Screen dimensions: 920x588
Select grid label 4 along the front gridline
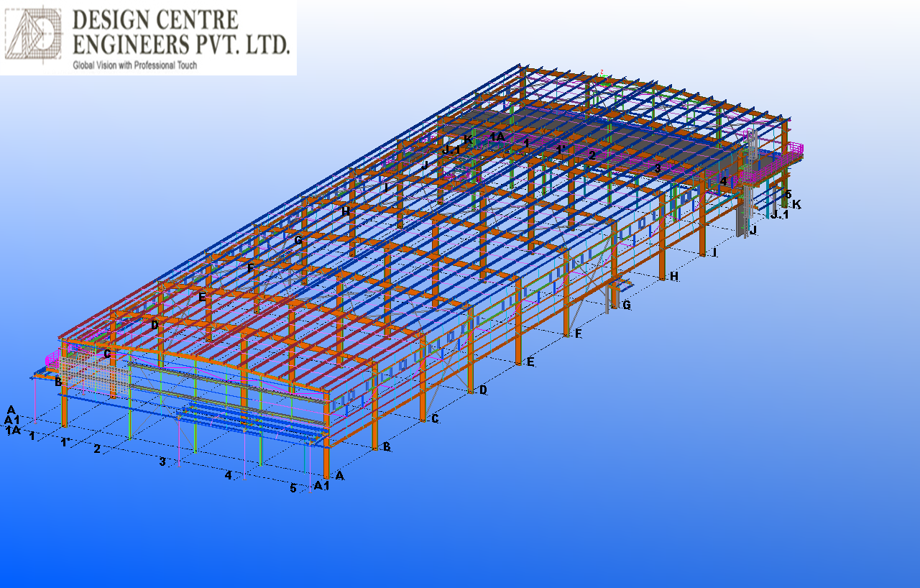click(x=228, y=475)
